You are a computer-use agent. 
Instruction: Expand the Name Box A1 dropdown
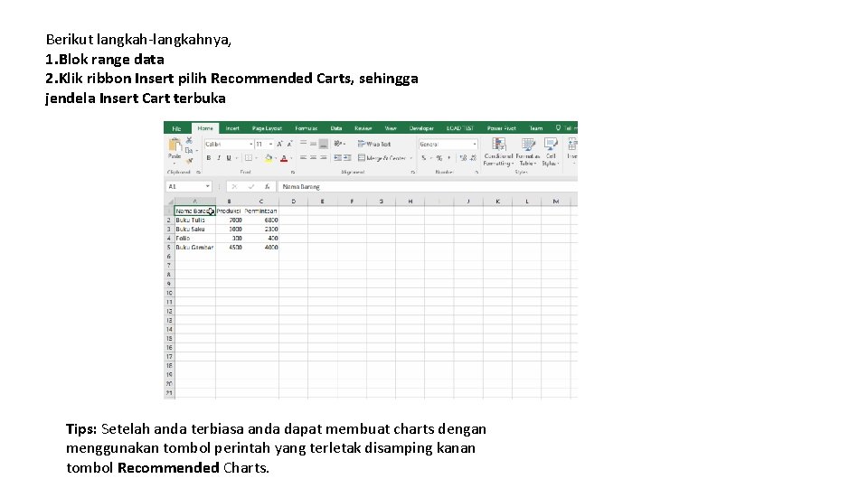pyautogui.click(x=208, y=186)
